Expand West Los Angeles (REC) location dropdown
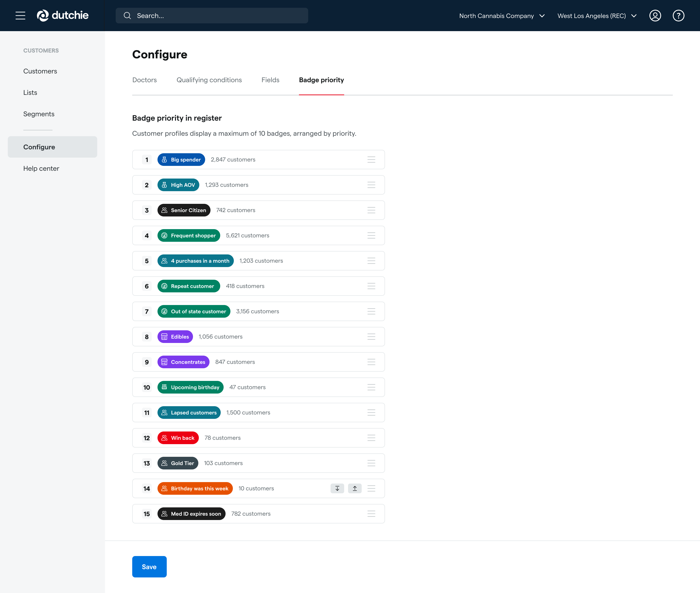Viewport: 700px width, 593px height. point(597,16)
